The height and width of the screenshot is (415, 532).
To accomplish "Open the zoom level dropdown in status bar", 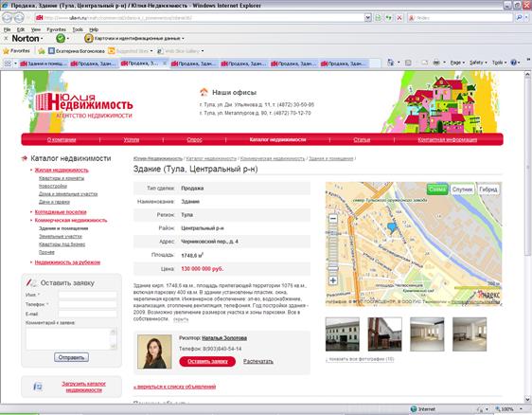I will (x=521, y=409).
